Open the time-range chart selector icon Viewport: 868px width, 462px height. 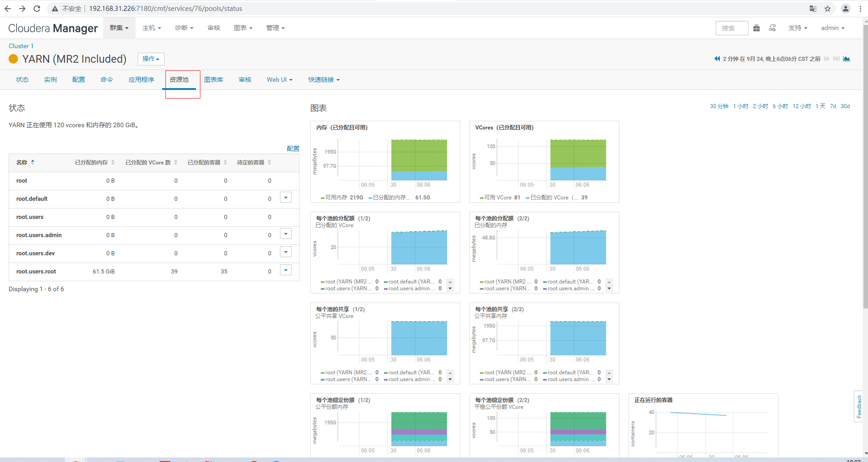(847, 59)
